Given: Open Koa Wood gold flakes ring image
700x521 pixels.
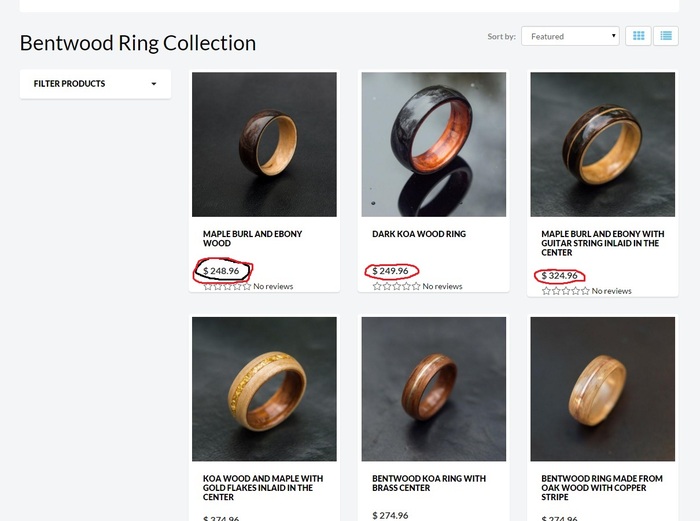Looking at the screenshot, I should click(x=264, y=389).
